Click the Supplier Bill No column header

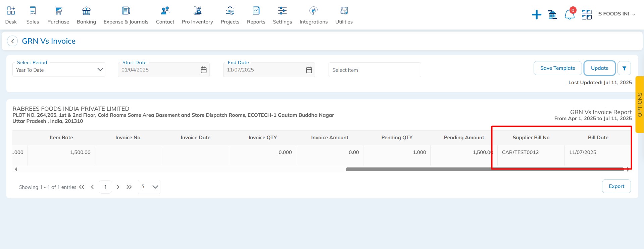pos(531,138)
